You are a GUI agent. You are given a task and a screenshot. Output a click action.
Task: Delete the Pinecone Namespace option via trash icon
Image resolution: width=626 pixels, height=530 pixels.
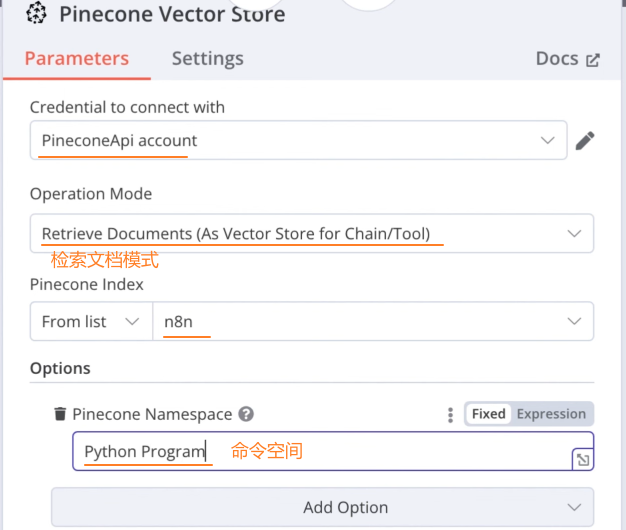[x=60, y=414]
